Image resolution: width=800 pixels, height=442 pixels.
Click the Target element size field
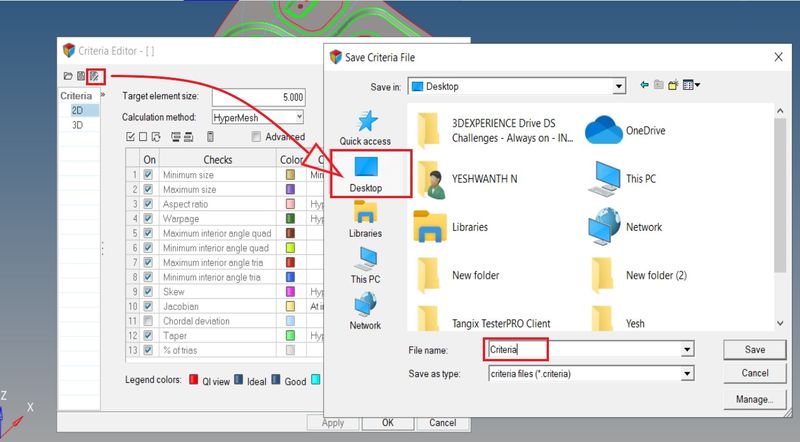point(259,97)
